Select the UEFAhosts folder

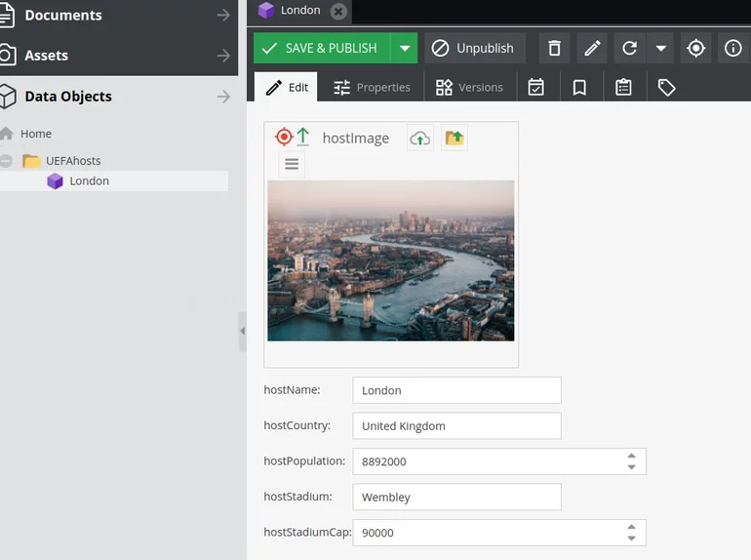(x=73, y=161)
